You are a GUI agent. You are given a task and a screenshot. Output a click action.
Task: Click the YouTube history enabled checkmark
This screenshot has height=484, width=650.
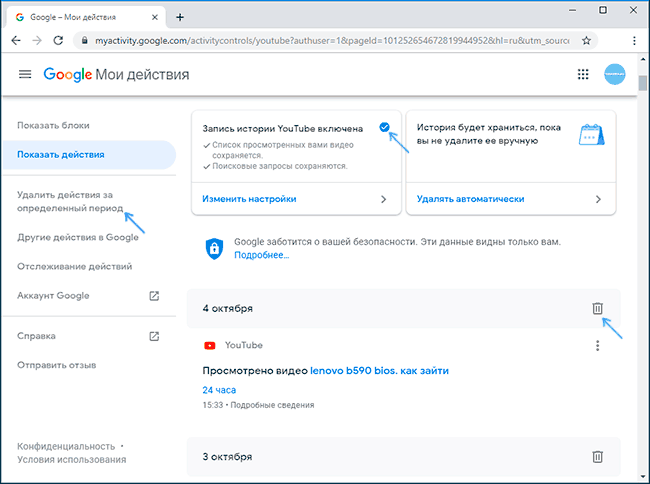(385, 127)
